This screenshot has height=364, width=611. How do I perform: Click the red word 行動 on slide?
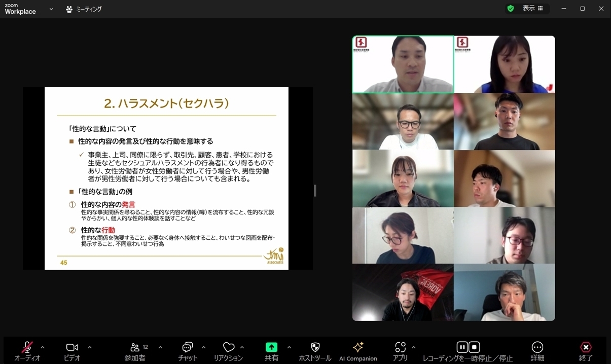tap(108, 230)
